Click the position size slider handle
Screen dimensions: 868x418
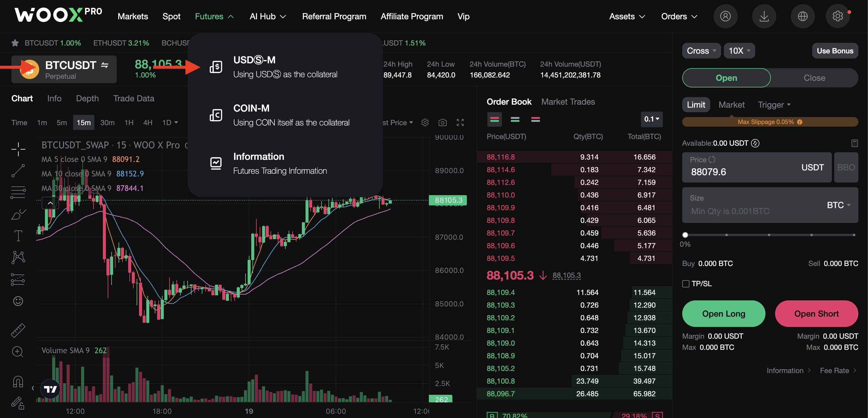click(685, 235)
